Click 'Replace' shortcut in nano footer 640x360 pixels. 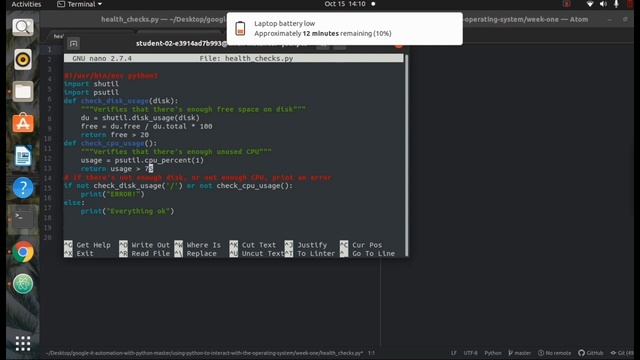pos(196,253)
